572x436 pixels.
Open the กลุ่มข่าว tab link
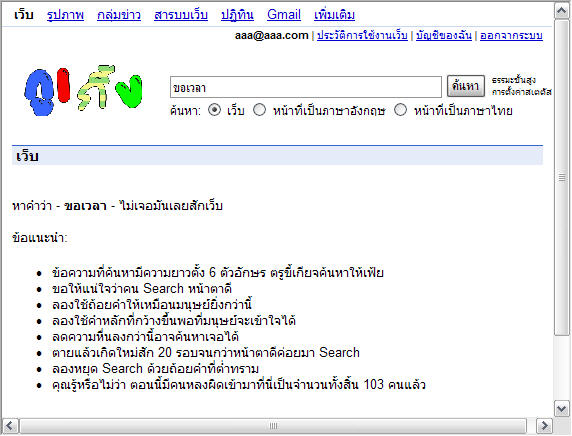[x=119, y=15]
